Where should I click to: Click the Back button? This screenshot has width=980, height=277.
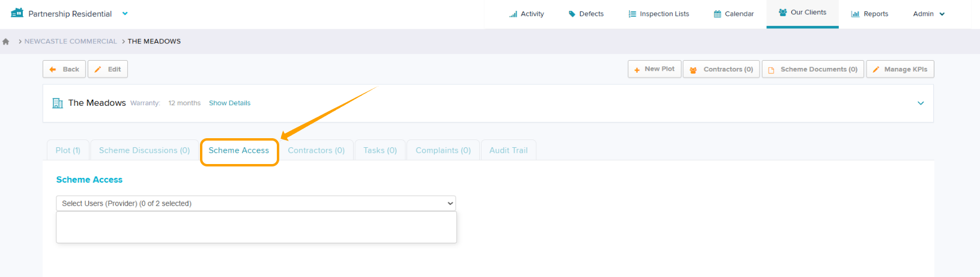[64, 69]
